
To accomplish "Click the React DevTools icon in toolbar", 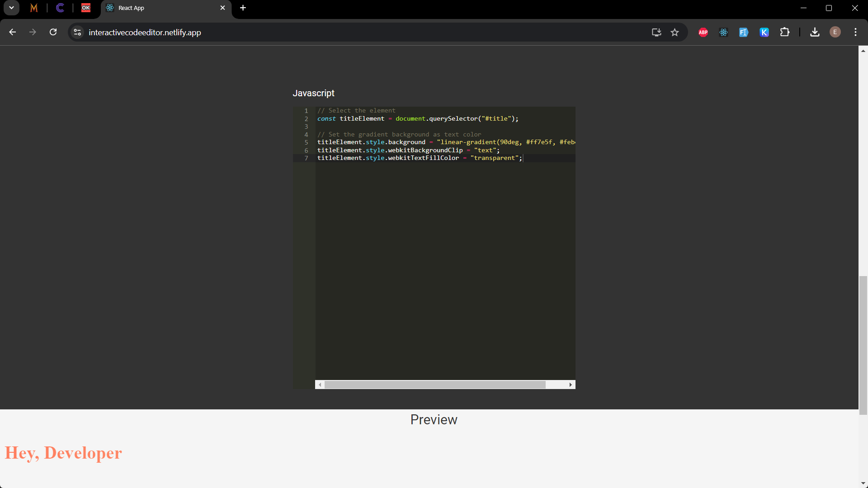I will tap(723, 32).
